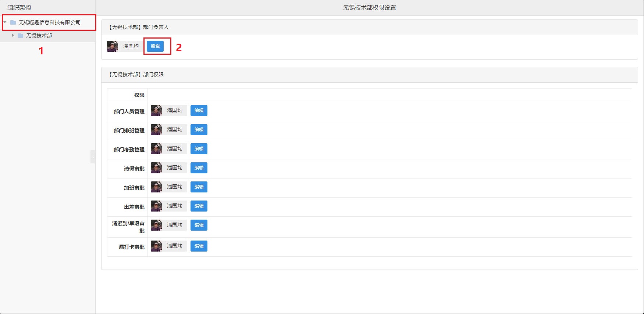
Task: Edit 漏打卡审批 permission
Action: (x=199, y=246)
